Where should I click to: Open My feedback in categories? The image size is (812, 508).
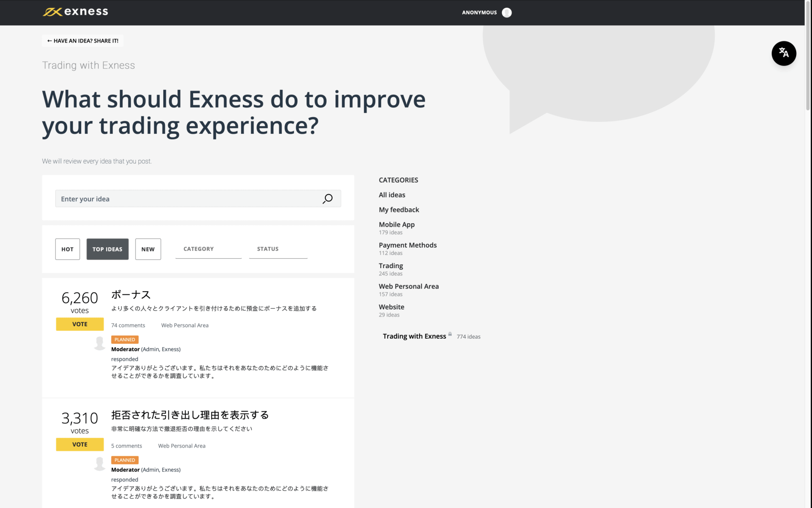click(399, 210)
